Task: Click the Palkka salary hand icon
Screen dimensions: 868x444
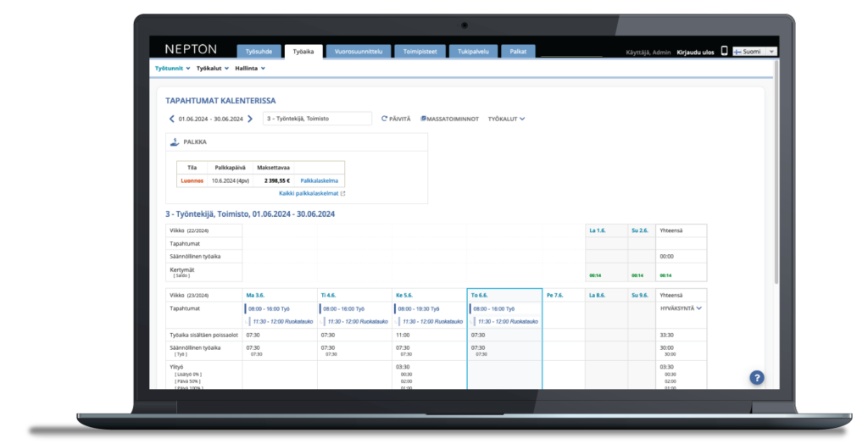Action: point(175,142)
